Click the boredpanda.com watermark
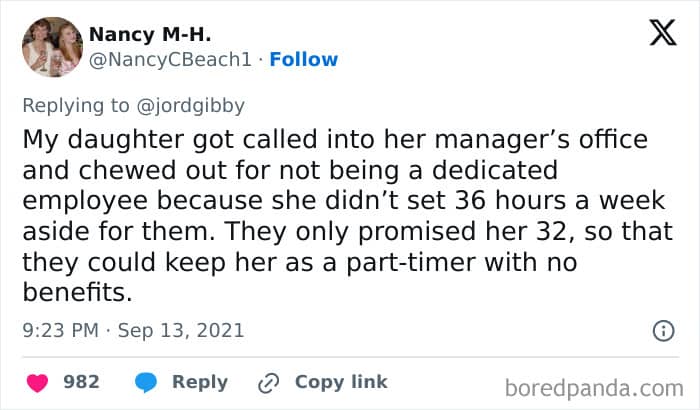The width and height of the screenshot is (700, 410). (x=595, y=387)
